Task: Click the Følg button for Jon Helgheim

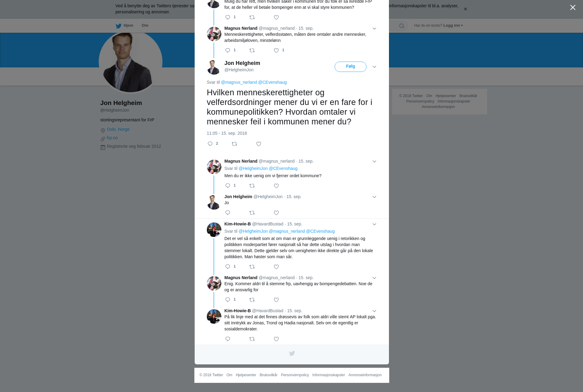Action: [350, 67]
